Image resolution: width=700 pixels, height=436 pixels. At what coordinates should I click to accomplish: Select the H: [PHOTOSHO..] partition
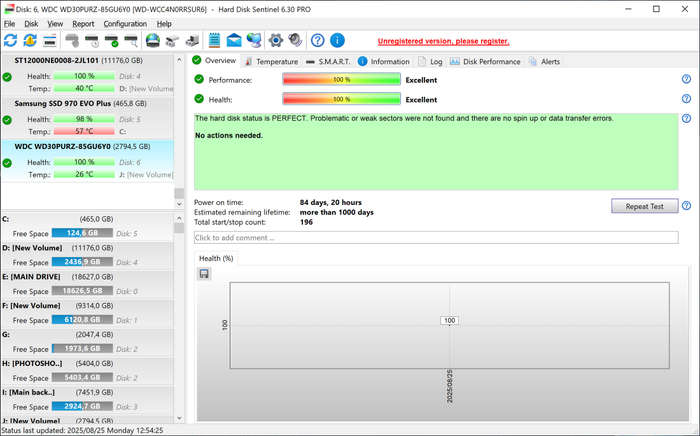[x=87, y=371]
